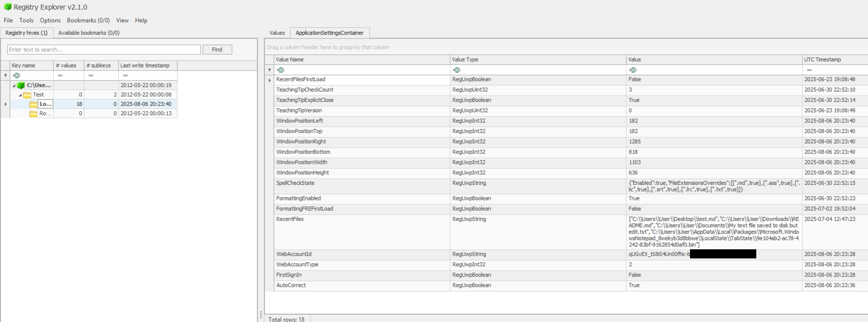Sort by the UTC Timestamp column header
Image resolution: width=868 pixels, height=322 pixels.
click(x=835, y=60)
